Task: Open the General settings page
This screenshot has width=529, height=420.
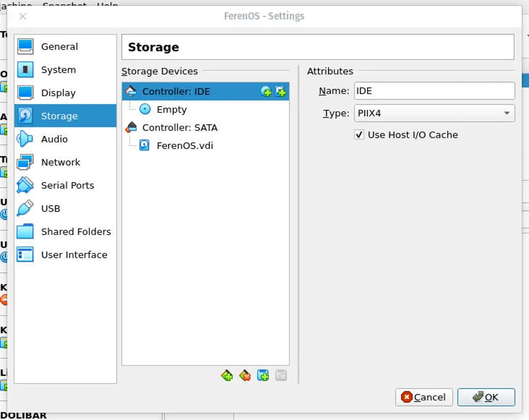Action: 65,46
